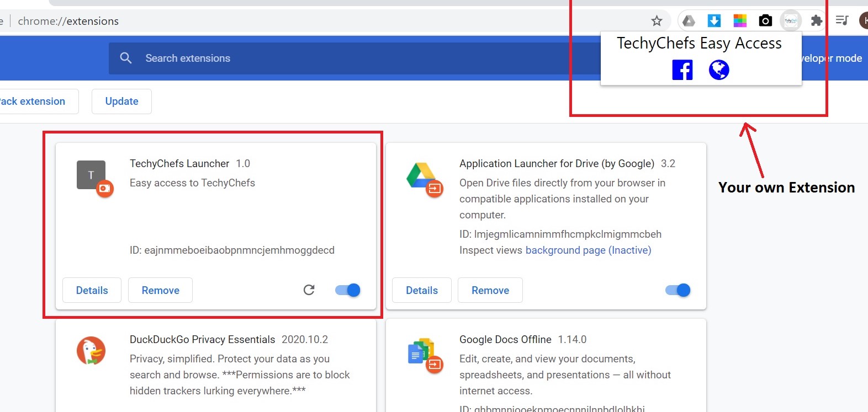Open the background page (Inactive) link
The width and height of the screenshot is (868, 412).
pos(588,250)
